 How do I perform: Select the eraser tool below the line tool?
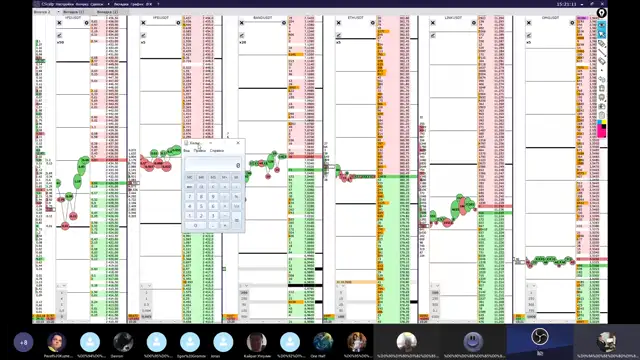point(602,61)
